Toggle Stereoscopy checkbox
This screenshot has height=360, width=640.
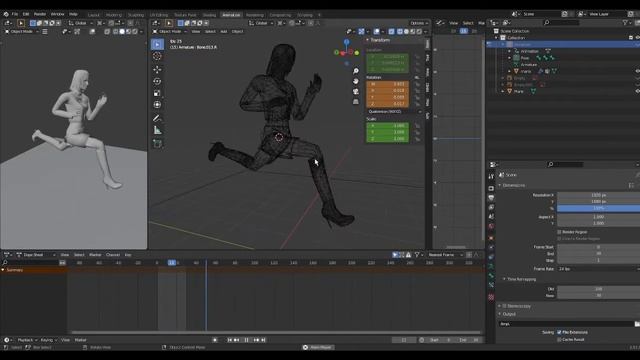[504, 306]
